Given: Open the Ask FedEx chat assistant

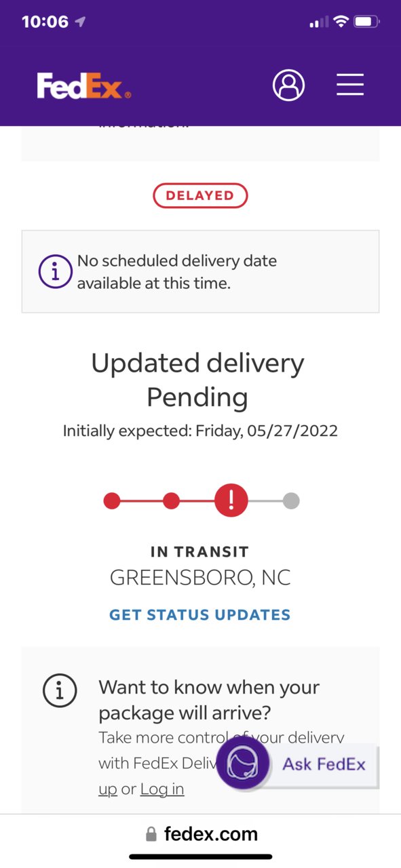Looking at the screenshot, I should (297, 764).
